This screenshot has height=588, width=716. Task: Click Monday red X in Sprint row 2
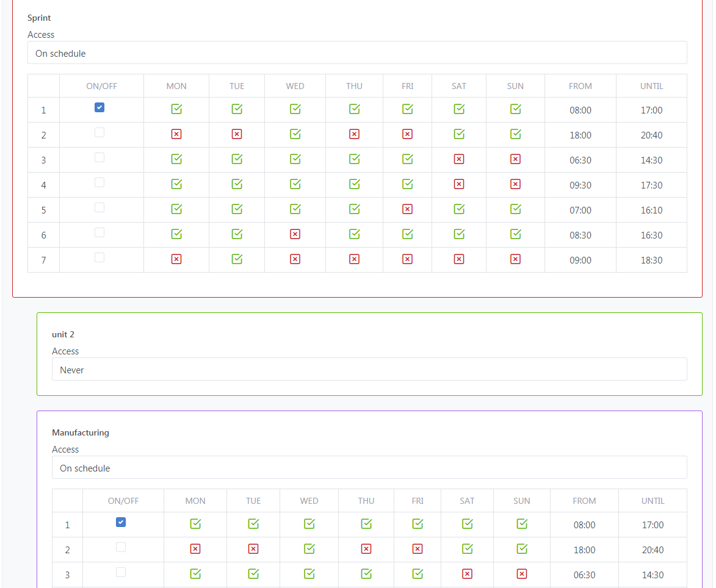tap(176, 134)
